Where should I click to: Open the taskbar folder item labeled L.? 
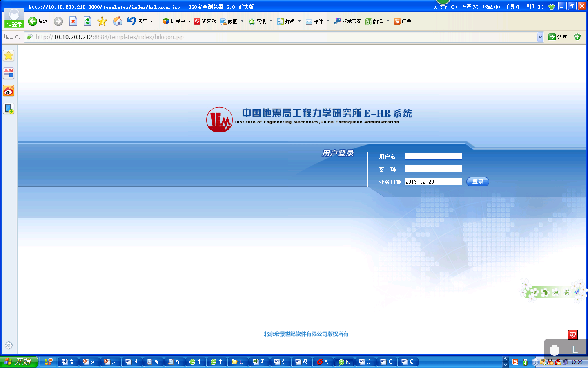238,362
